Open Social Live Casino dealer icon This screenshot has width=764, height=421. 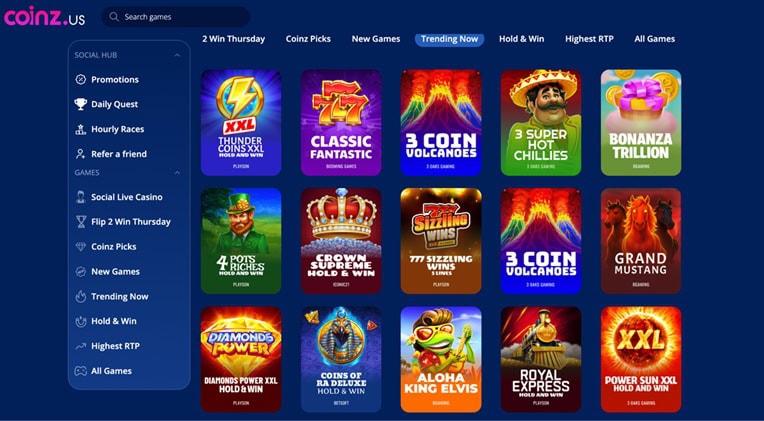[80, 197]
